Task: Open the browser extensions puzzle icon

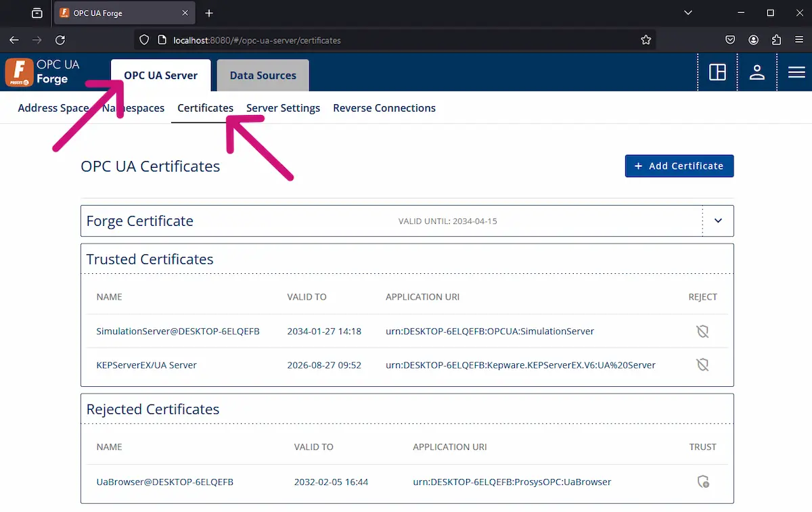Action: point(776,40)
